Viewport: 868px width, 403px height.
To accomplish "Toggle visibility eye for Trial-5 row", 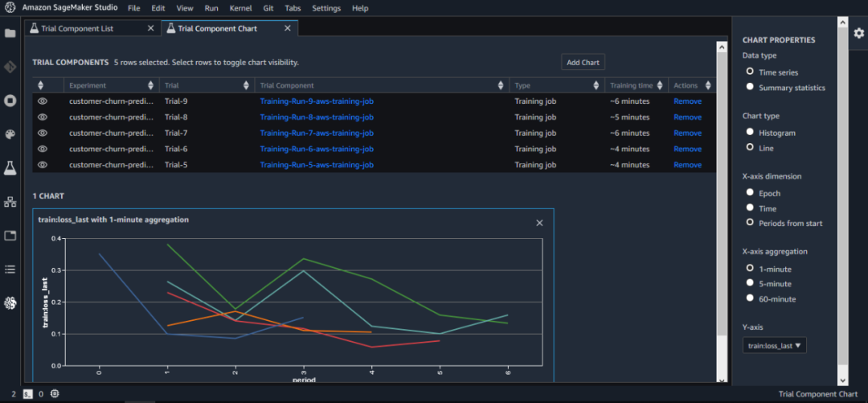I will tap(43, 165).
